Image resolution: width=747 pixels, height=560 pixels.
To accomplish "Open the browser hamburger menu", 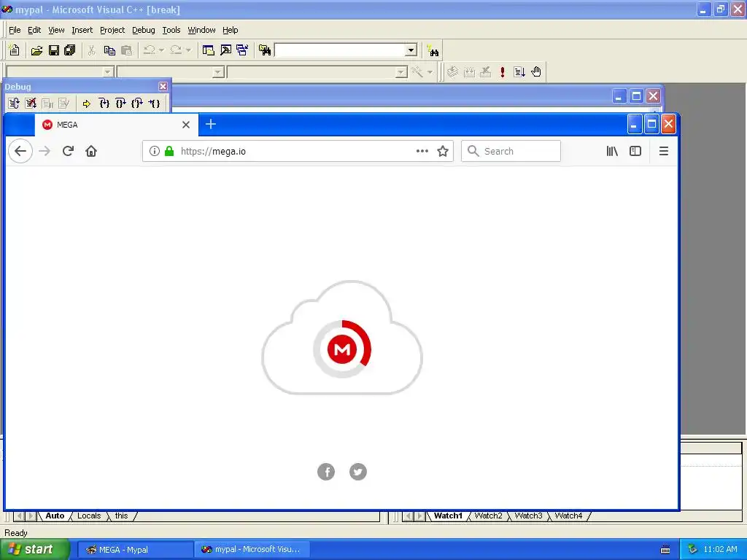I will (664, 151).
